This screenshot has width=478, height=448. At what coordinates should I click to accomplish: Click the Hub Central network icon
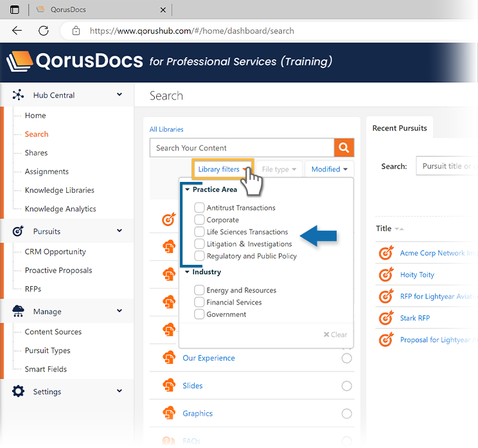coord(18,95)
